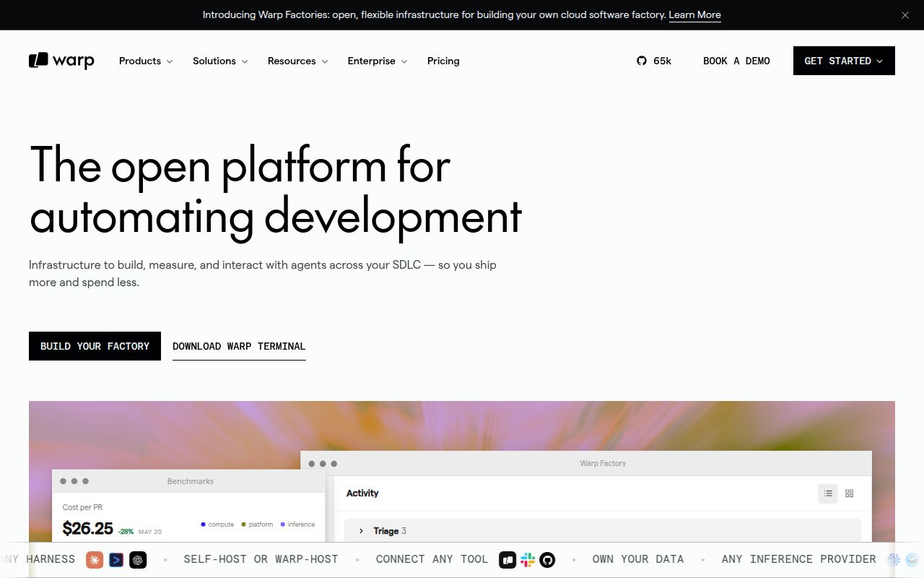This screenshot has height=578, width=924.
Task: Click the GitHub icon in the ticker
Action: coord(547,559)
